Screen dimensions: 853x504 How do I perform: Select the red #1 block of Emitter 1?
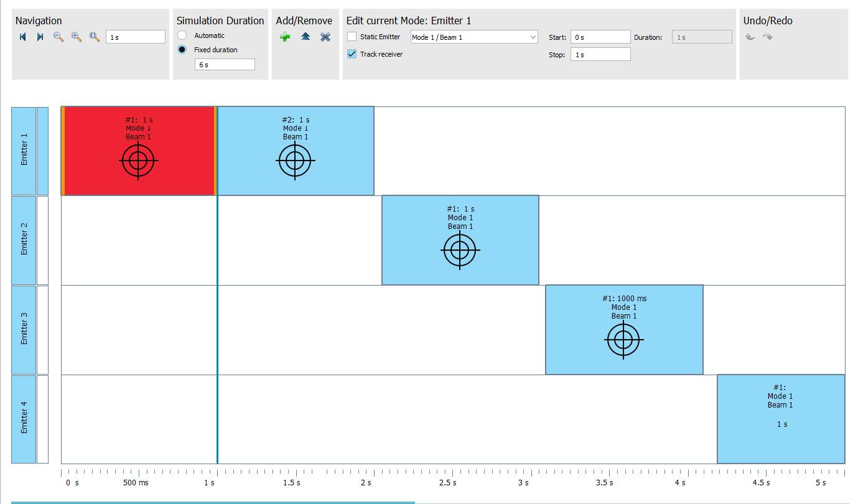pos(139,151)
